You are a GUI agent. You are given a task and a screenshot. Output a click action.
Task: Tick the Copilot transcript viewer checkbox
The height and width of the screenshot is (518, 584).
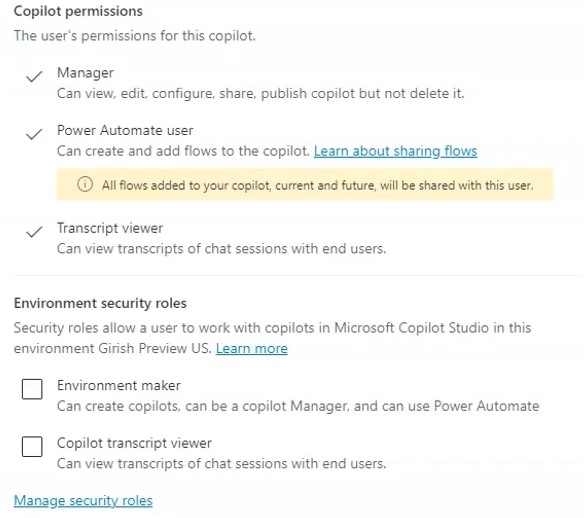point(32,447)
